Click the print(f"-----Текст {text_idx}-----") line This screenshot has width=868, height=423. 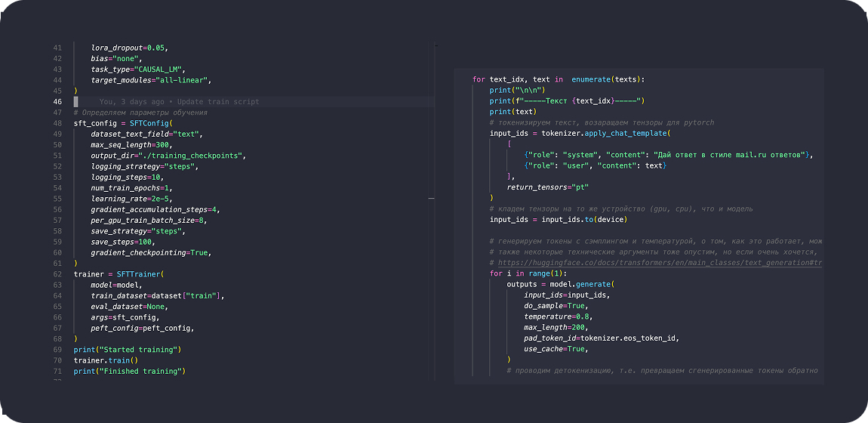(568, 100)
